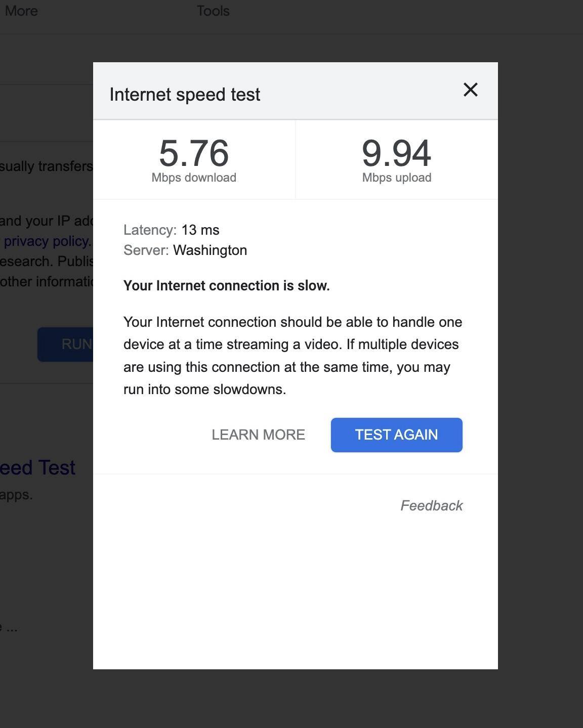This screenshot has height=728, width=583.
Task: Click the TEST AGAIN button
Action: click(x=396, y=435)
